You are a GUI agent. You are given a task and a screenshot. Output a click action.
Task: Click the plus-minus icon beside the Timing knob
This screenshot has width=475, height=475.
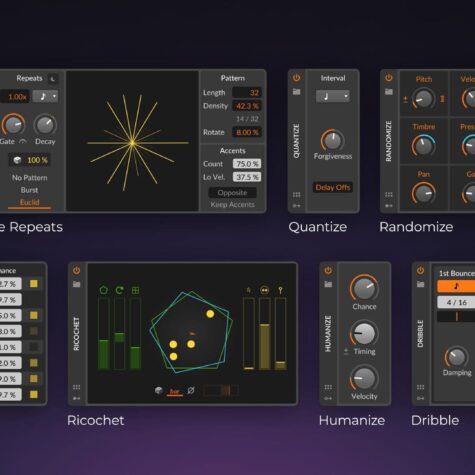[346, 351]
